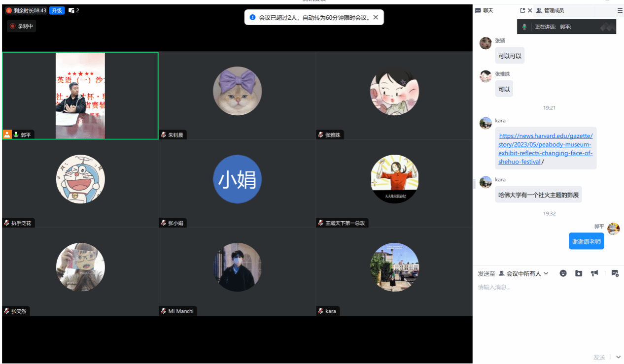Click the 升级 upgrade button
The height and width of the screenshot is (364, 624).
point(57,10)
